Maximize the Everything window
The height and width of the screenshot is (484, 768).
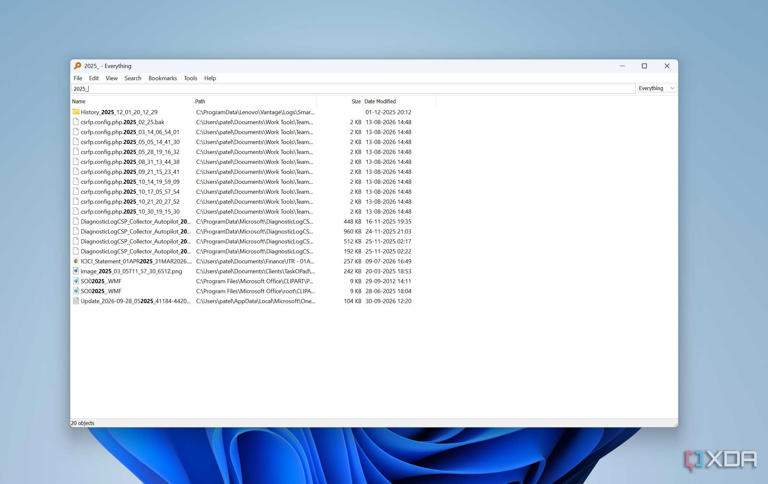tap(645, 66)
